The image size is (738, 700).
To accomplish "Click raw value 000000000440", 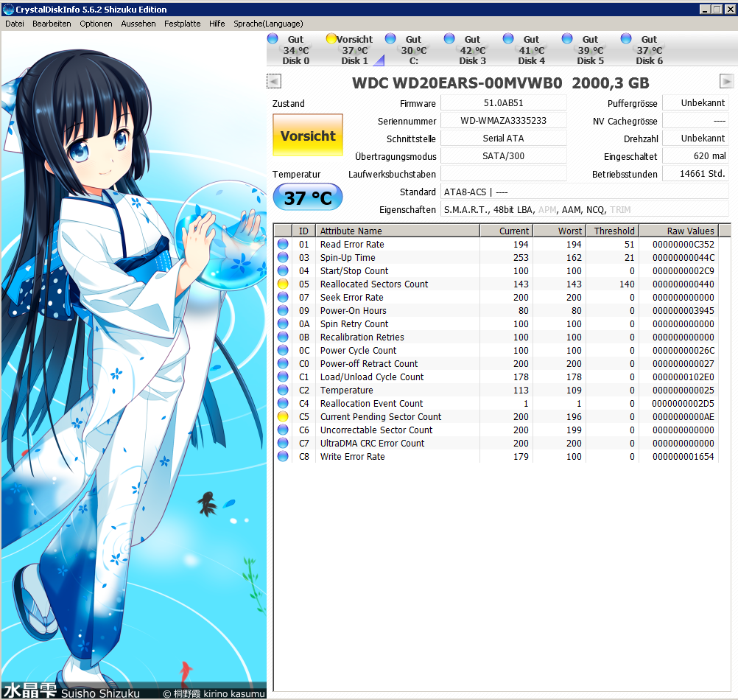I will [x=683, y=284].
